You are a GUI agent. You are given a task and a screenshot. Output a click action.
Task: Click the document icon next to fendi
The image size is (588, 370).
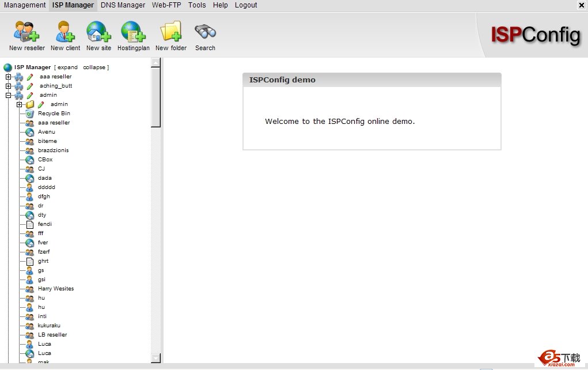30,224
